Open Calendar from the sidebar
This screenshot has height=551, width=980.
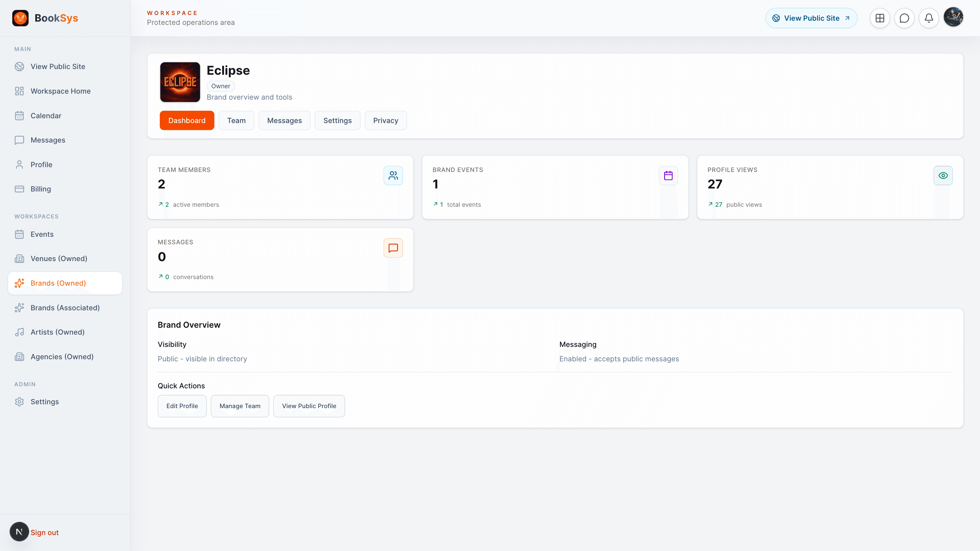tap(65, 116)
